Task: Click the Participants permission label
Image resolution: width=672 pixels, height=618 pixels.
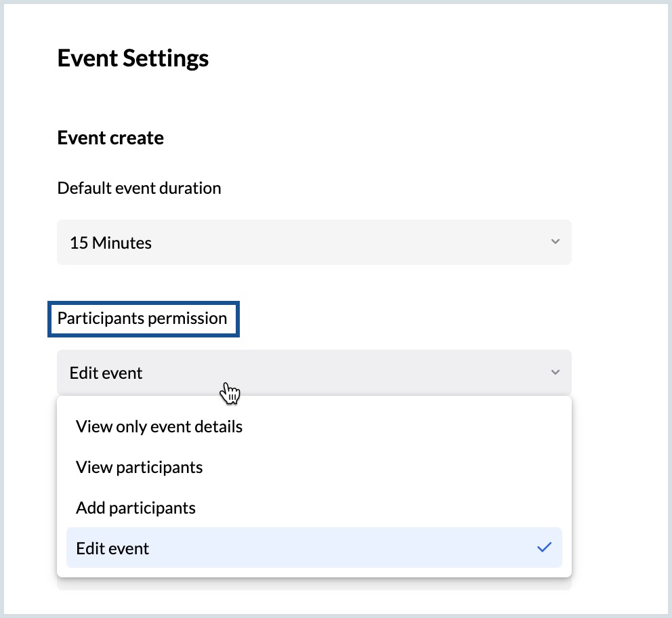Action: pos(144,318)
